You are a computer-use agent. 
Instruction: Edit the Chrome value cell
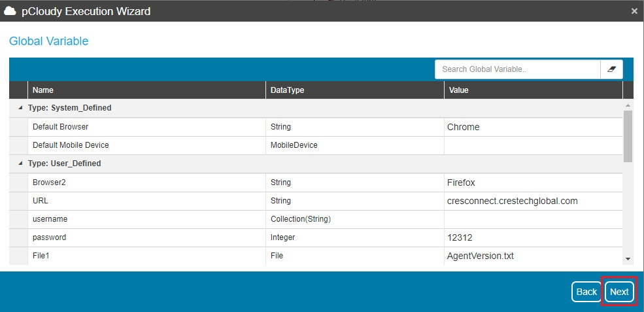point(534,127)
